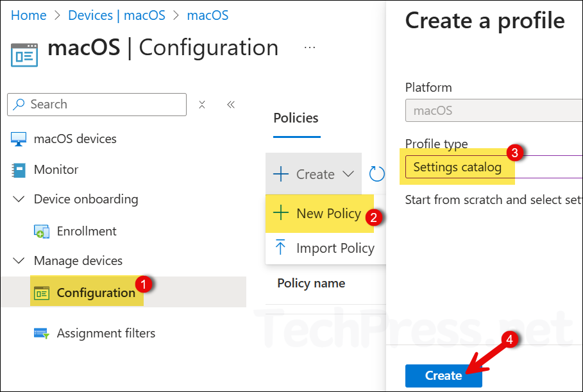Viewport: 583px width, 392px height.
Task: Collapse the Device onboarding section chevron
Action: pyautogui.click(x=19, y=199)
